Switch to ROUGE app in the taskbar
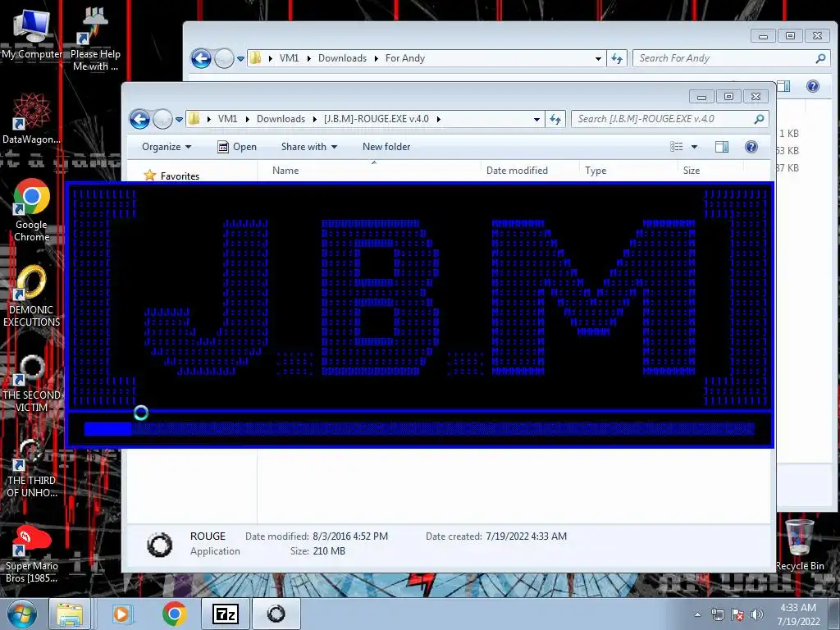Screen dimensions: 840x630 pyautogui.click(x=276, y=614)
